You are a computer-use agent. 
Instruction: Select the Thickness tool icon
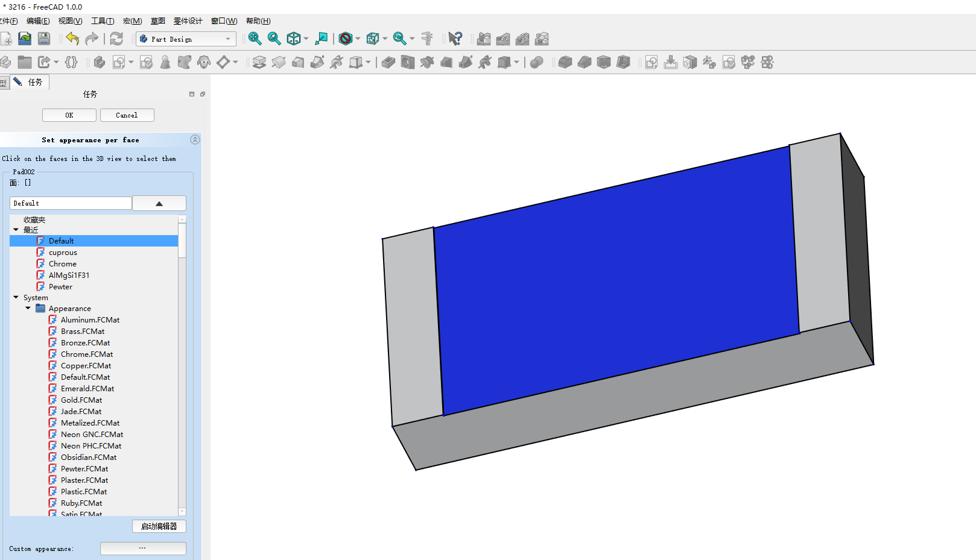click(x=623, y=62)
